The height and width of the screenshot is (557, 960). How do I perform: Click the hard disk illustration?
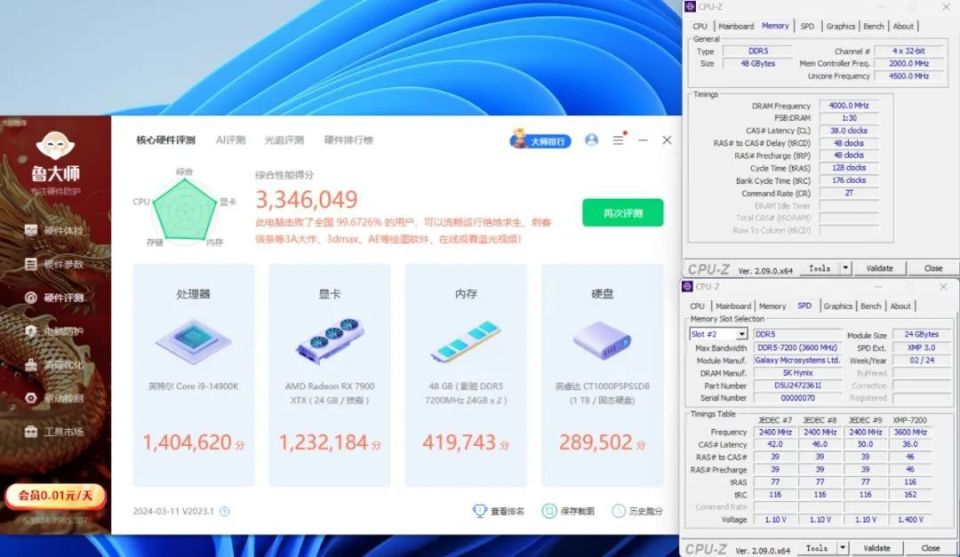pyautogui.click(x=602, y=340)
